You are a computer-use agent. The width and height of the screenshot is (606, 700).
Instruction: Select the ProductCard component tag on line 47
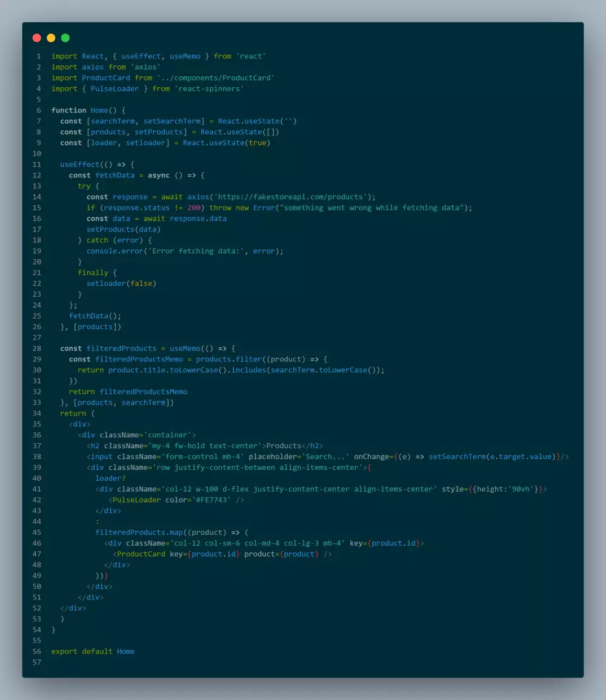click(141, 553)
